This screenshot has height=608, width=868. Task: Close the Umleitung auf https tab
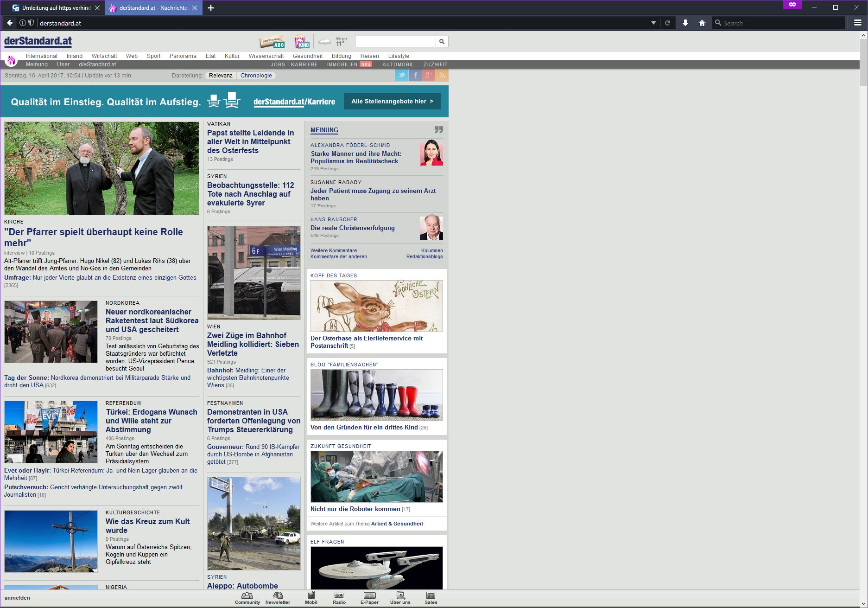point(97,8)
